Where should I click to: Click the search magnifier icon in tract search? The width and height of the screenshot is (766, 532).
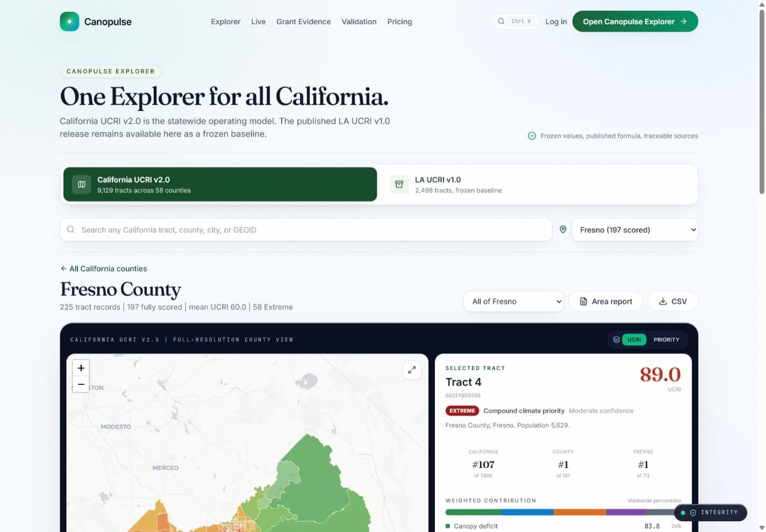click(x=70, y=229)
